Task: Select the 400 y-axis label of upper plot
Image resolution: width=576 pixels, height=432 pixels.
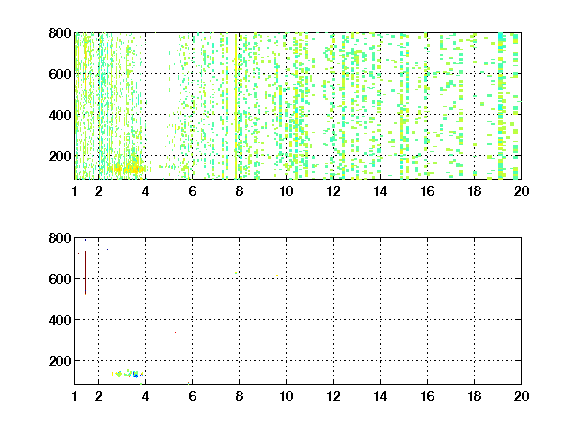Action: 60,115
